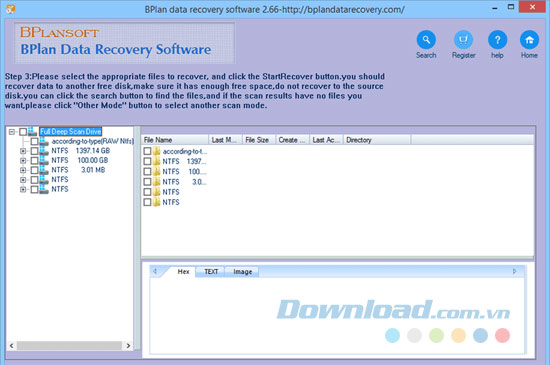Image resolution: width=550 pixels, height=365 pixels.
Task: Click left arrow of preview tab strip
Action: coord(155,271)
